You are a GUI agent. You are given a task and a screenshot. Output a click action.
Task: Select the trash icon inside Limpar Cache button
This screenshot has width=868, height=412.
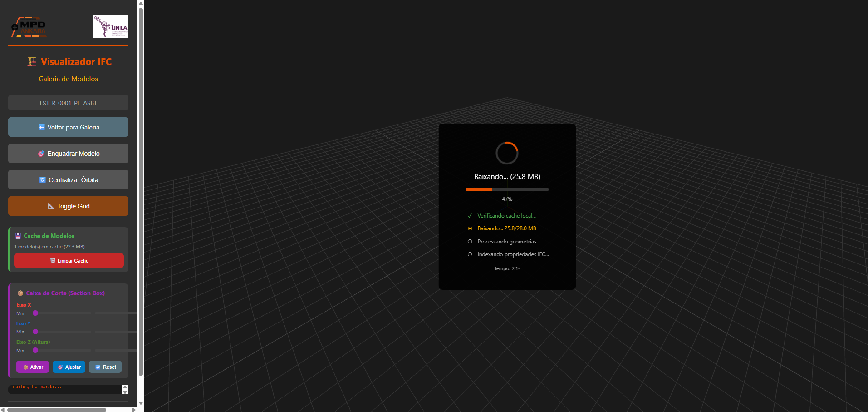point(53,261)
